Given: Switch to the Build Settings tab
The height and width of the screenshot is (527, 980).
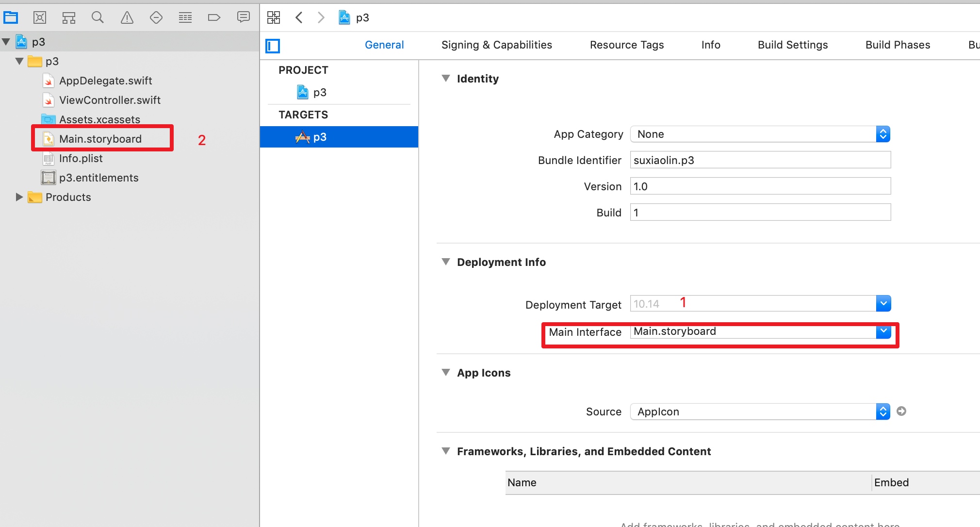Looking at the screenshot, I should pyautogui.click(x=793, y=45).
